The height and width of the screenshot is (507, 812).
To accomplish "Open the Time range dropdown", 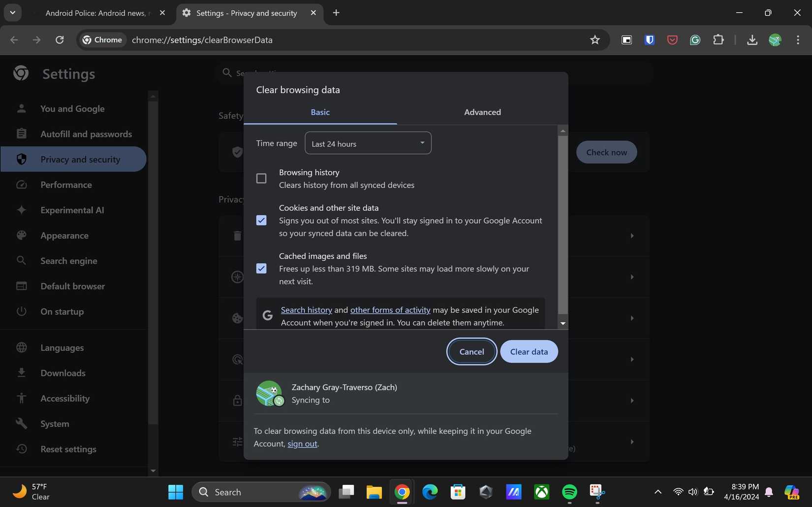I will pos(368,143).
